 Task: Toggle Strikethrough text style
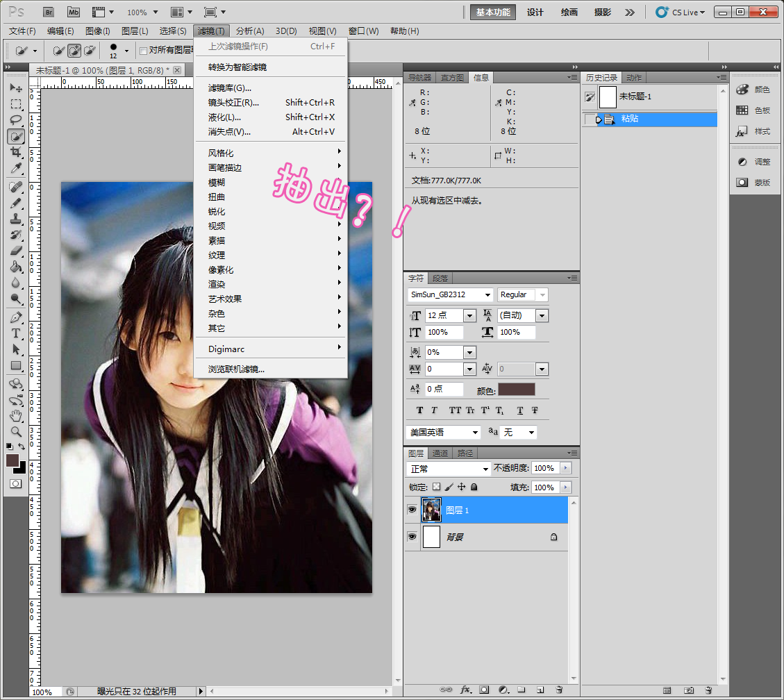[x=535, y=410]
